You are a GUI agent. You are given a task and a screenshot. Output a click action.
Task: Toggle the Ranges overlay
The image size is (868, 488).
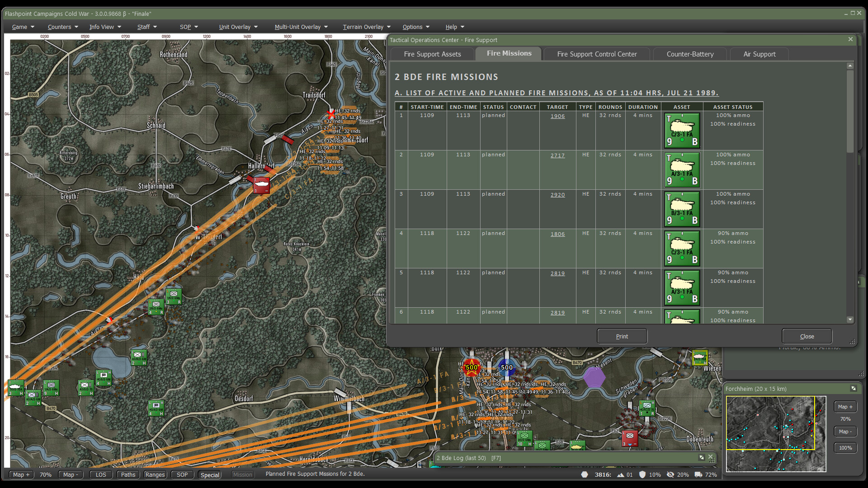155,474
